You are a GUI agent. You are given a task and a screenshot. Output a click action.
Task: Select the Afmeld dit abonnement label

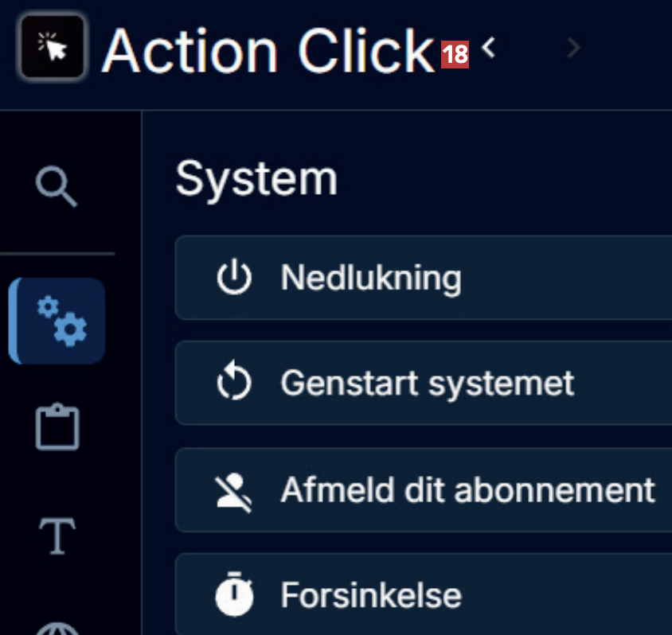coord(467,490)
